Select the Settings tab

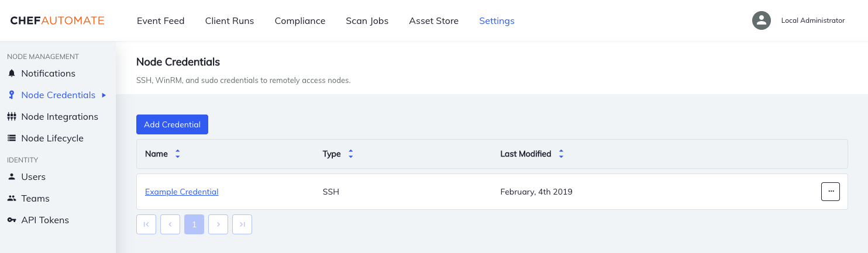coord(497,20)
